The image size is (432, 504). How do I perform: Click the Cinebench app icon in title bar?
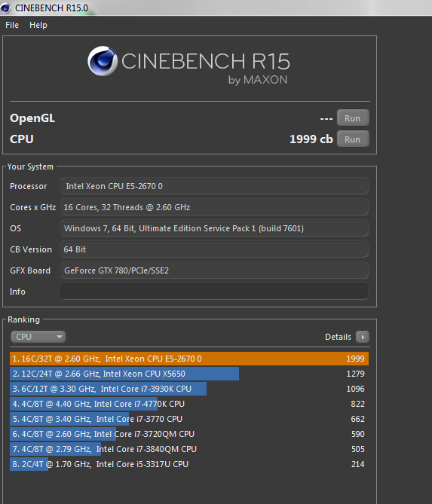coord(5,8)
